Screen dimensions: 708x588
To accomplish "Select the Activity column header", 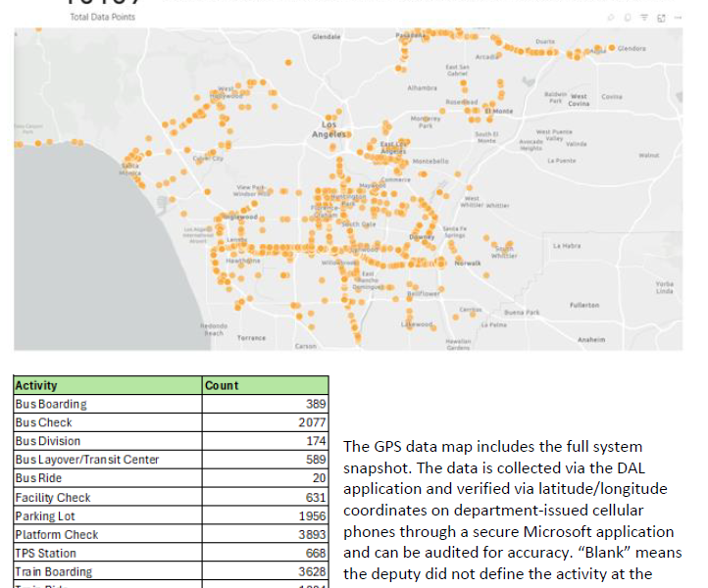I will [x=36, y=386].
